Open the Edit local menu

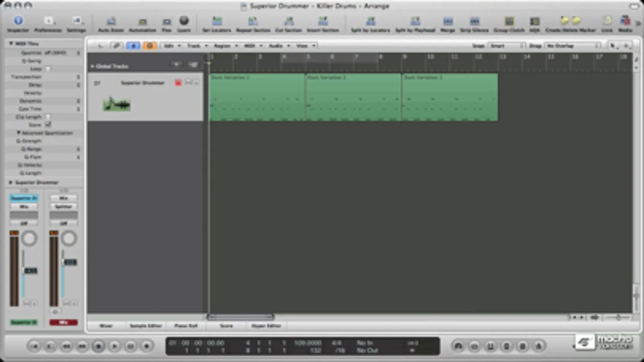(172, 46)
